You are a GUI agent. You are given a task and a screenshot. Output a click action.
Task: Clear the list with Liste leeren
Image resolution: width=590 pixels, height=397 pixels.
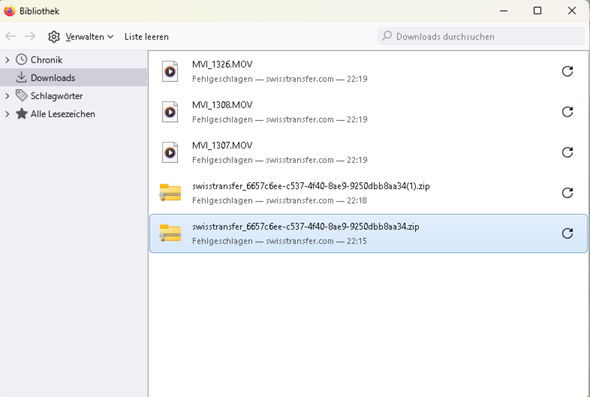coord(146,37)
